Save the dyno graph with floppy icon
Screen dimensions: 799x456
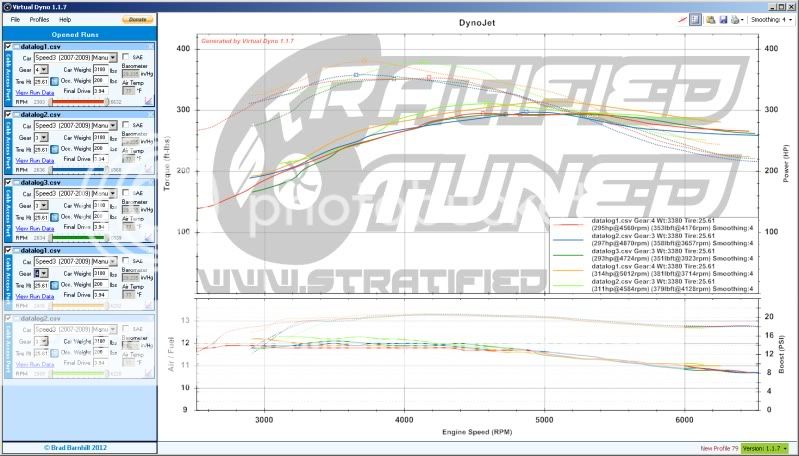(723, 20)
